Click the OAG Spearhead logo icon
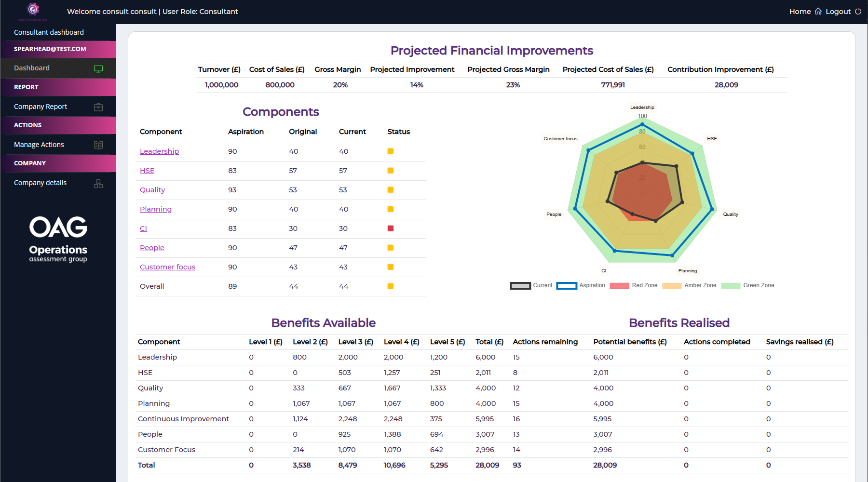 click(x=33, y=10)
